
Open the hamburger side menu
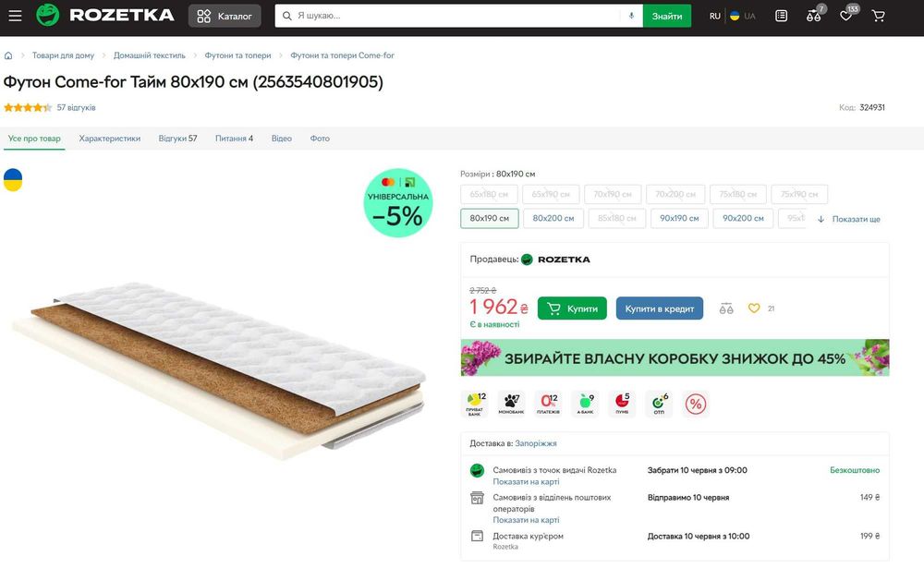[x=15, y=16]
